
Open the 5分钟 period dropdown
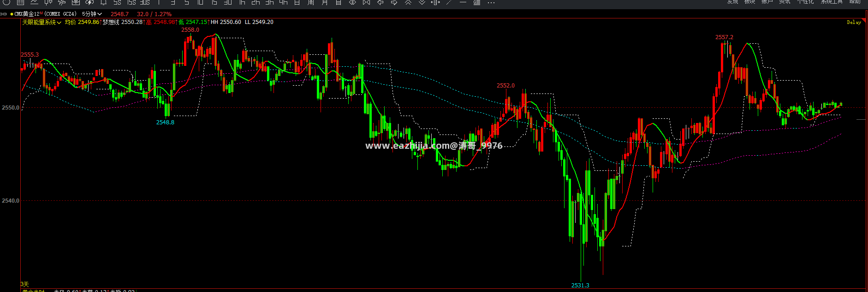(x=92, y=14)
